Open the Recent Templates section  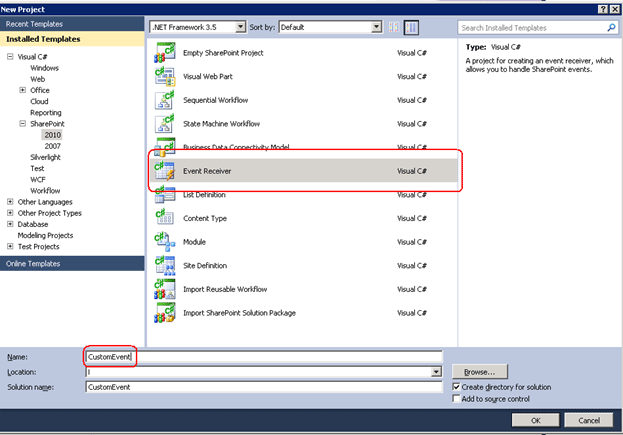pos(72,24)
